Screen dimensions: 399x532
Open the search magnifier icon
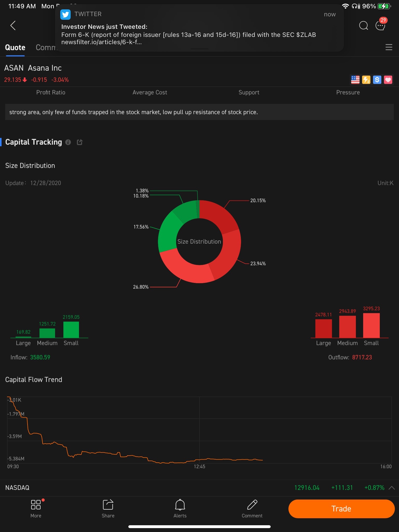tap(363, 25)
